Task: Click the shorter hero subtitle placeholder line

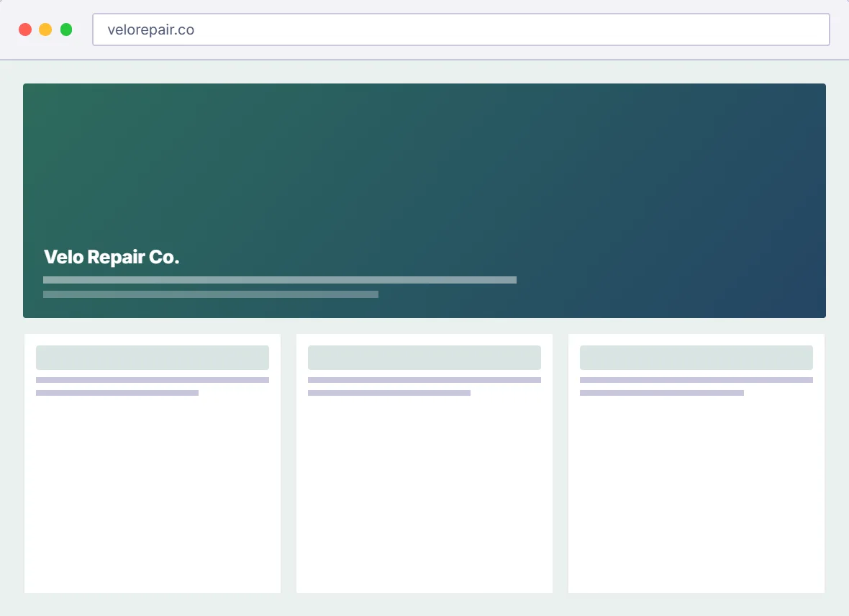Action: coord(211,294)
